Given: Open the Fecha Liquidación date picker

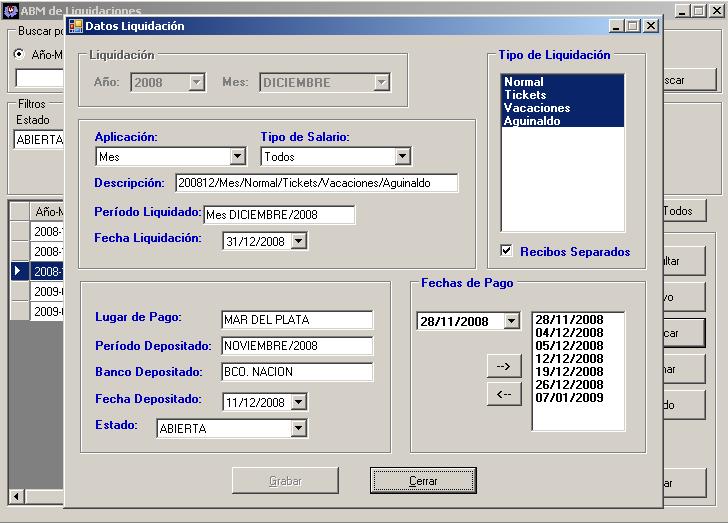Looking at the screenshot, I should pos(298,241).
